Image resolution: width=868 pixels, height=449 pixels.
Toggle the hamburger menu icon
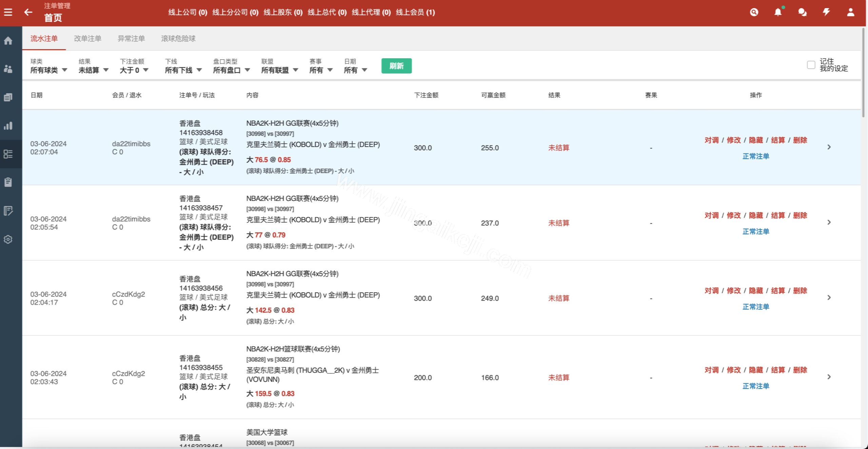[8, 12]
